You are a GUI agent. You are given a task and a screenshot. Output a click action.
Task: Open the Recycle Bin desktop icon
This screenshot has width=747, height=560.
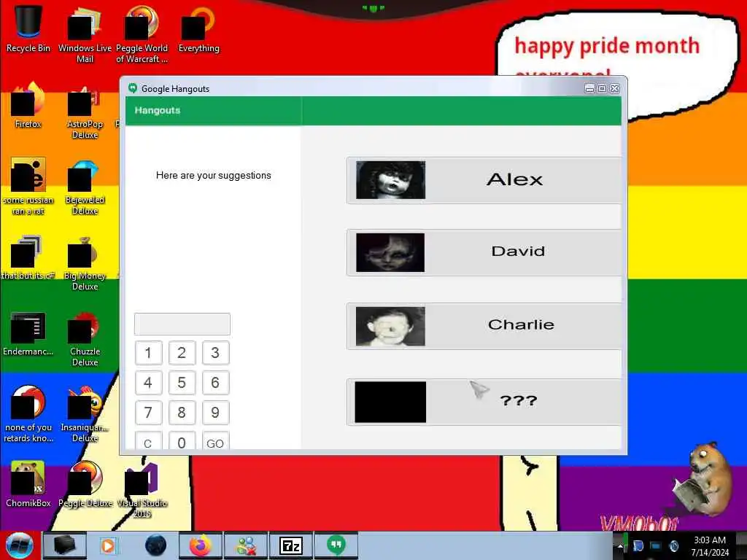[28, 28]
